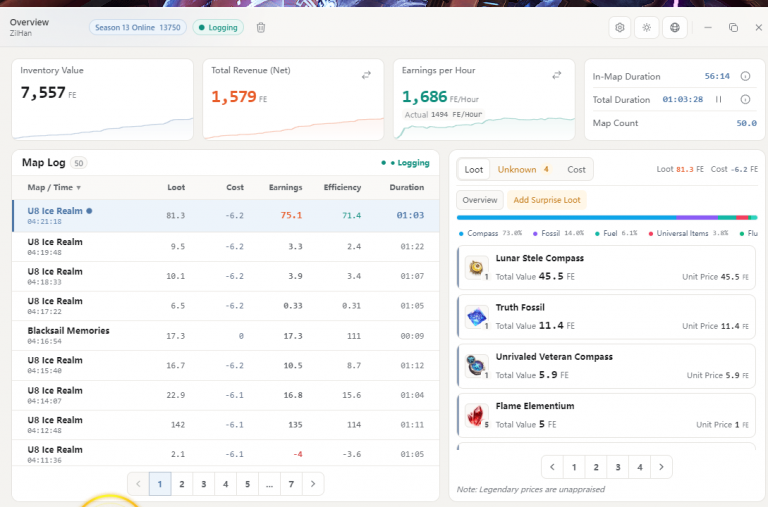The height and width of the screenshot is (507, 768).
Task: Click the Flame Elementium item icon
Action: tap(476, 415)
